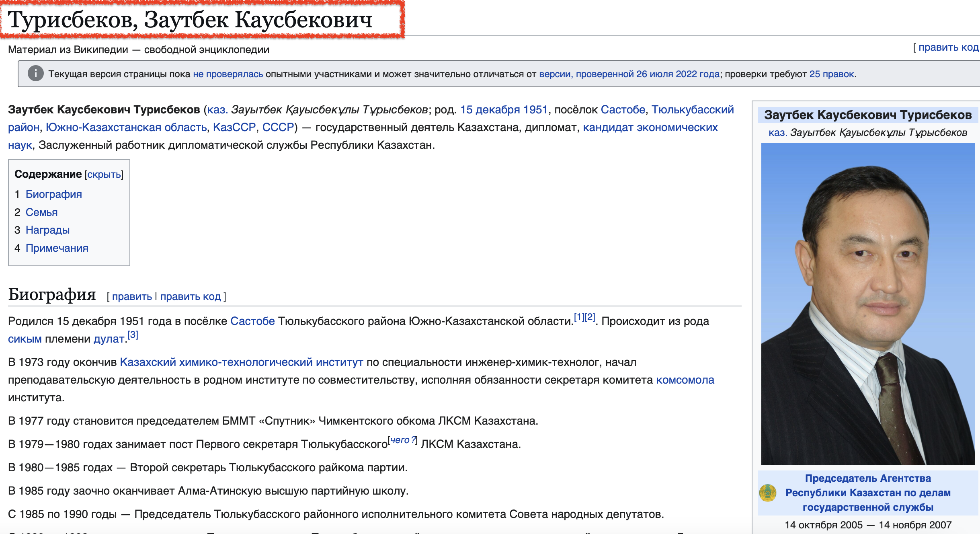The height and width of the screenshot is (534, 980).
Task: Jump to 'Семья' in contents
Action: 41,212
